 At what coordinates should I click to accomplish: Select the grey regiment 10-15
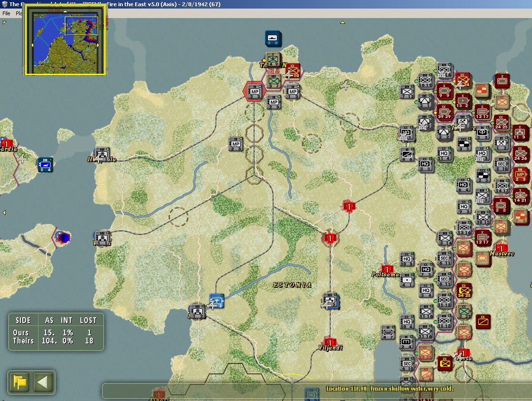(483, 217)
